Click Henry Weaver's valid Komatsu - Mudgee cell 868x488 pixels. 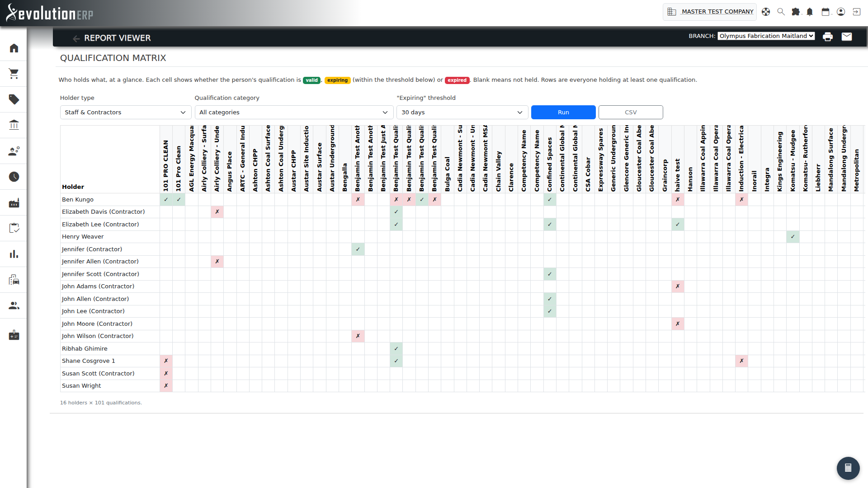[793, 237]
